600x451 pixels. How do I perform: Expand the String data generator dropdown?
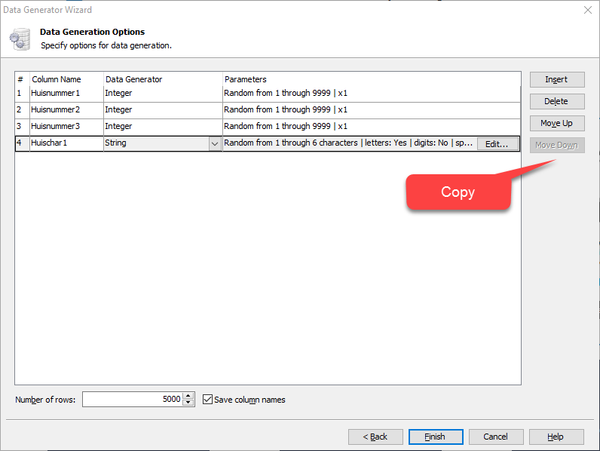tap(215, 144)
